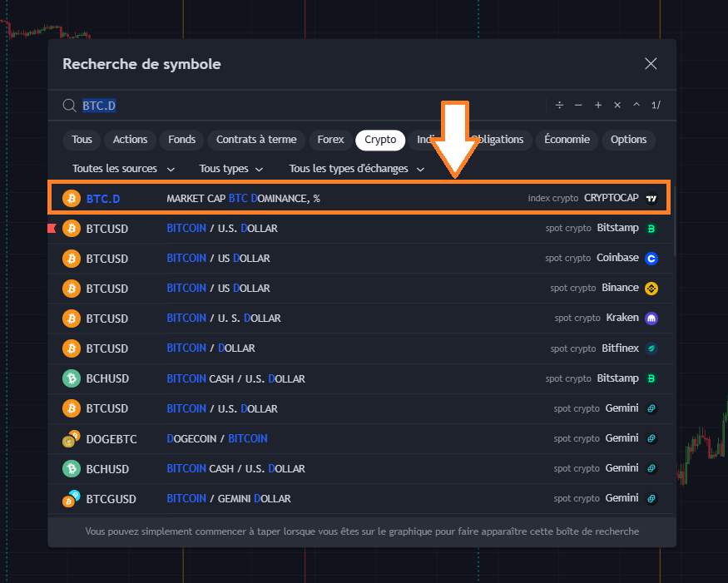Select BTCGUSD on Gemini

pos(361,499)
